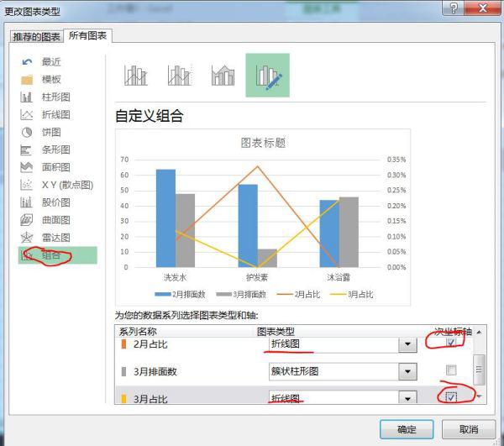Enable secondary axis for 3月排面数
The image size is (504, 446).
point(452,370)
